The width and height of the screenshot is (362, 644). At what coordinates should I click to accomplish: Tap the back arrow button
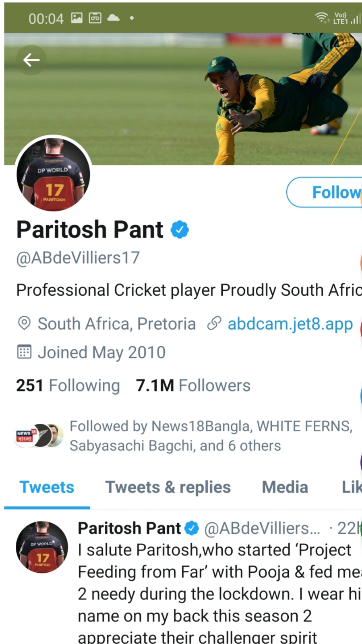point(31,60)
